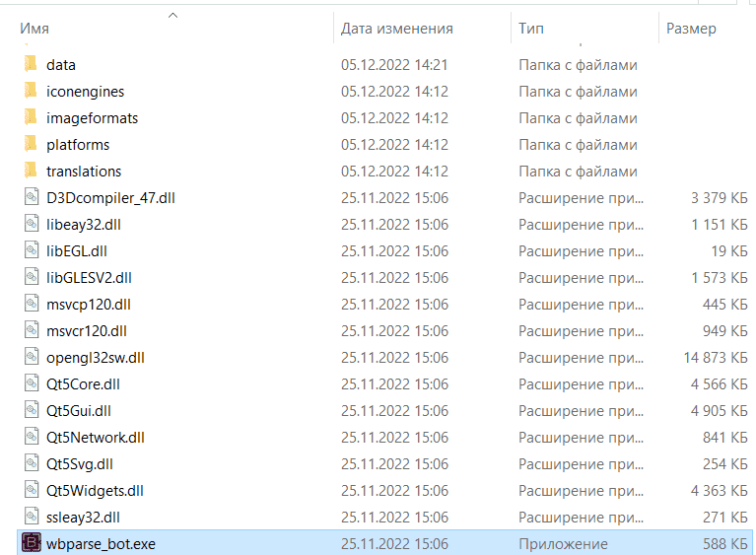This screenshot has height=555, width=756.
Task: Select the imageformats folder name
Action: click(x=92, y=118)
